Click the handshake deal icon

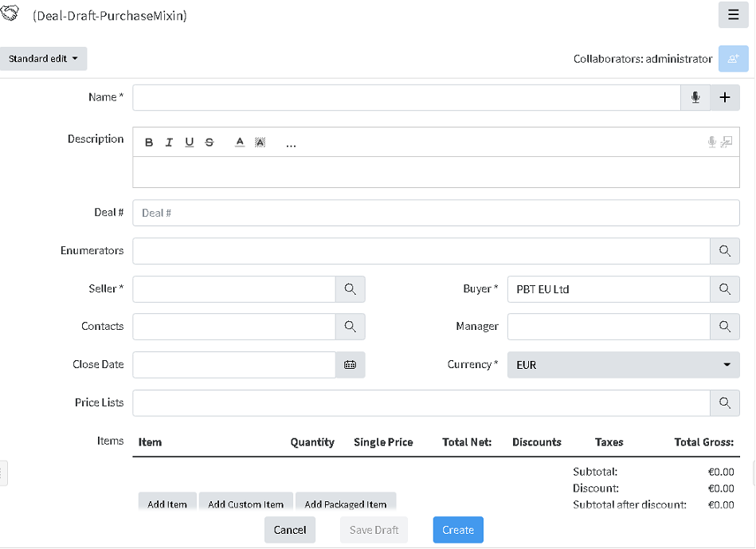(x=10, y=13)
